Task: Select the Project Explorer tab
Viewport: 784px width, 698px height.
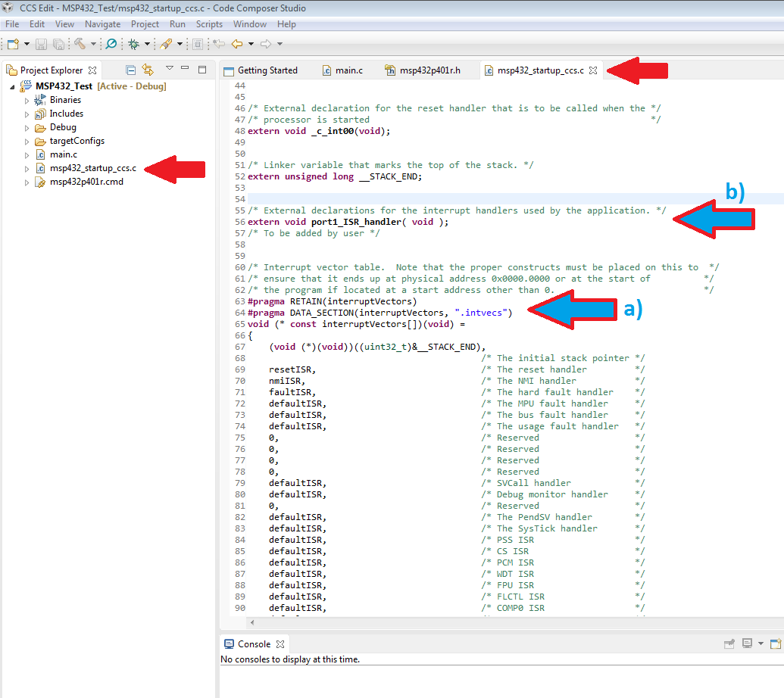Action: coord(51,70)
